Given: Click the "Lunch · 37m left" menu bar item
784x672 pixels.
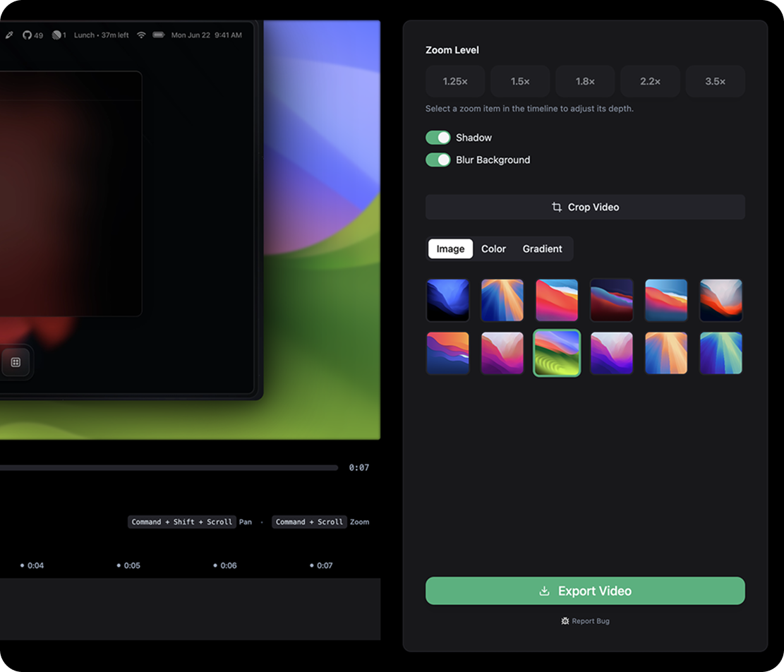Looking at the screenshot, I should (x=102, y=35).
